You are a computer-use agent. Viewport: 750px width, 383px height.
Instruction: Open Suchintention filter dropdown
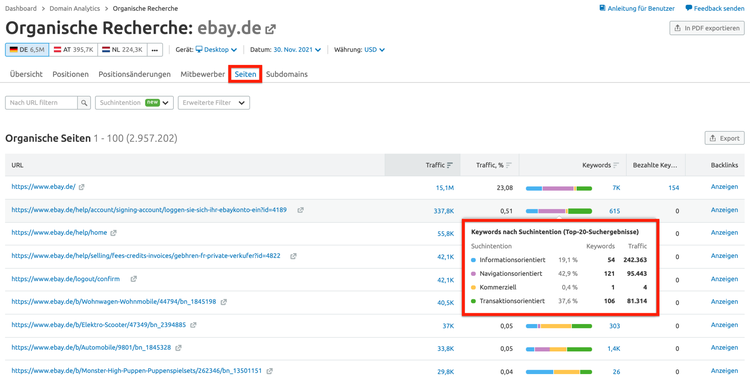[134, 103]
